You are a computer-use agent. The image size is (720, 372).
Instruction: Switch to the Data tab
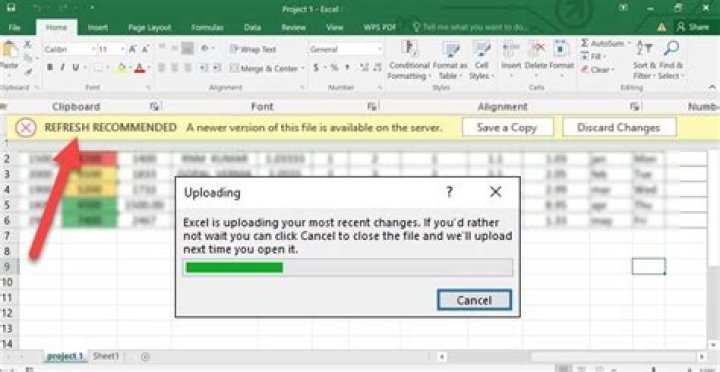pos(253,28)
